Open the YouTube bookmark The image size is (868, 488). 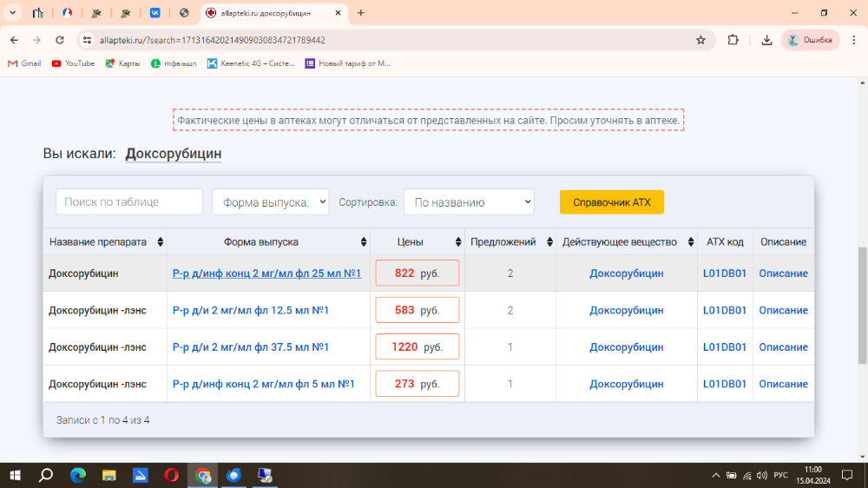pos(73,63)
